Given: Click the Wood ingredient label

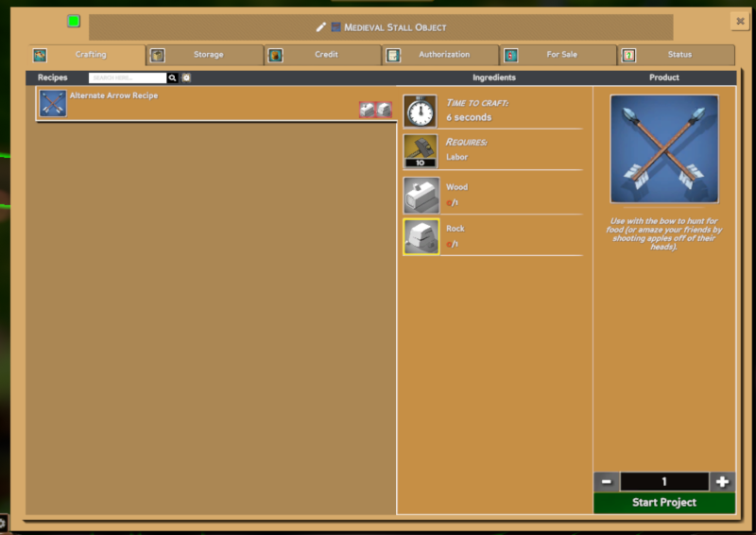Looking at the screenshot, I should [456, 187].
